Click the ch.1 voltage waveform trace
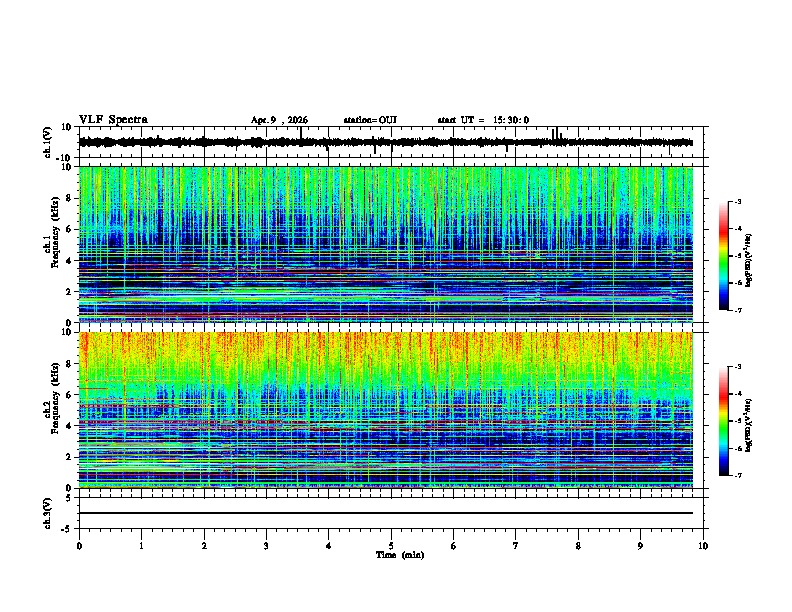The image size is (792, 612). tap(386, 142)
